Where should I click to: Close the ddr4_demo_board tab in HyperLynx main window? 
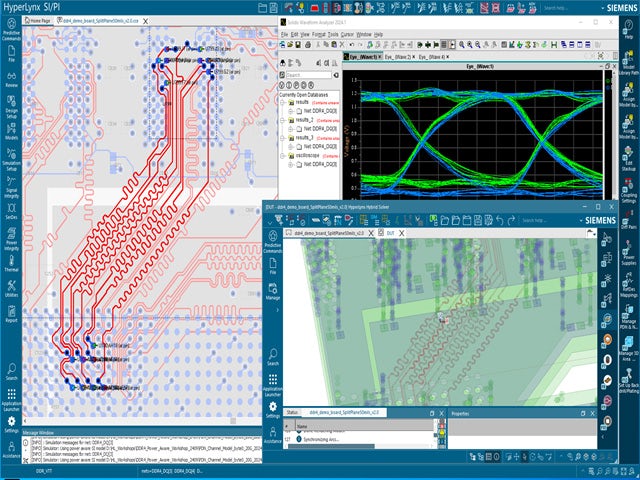coord(145,21)
